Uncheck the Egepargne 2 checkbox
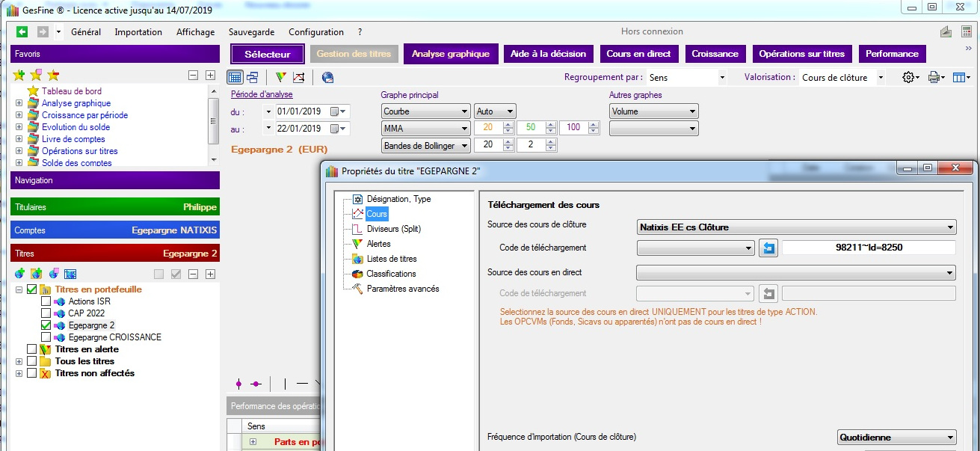Viewport: 980px width, 451px height. click(46, 325)
